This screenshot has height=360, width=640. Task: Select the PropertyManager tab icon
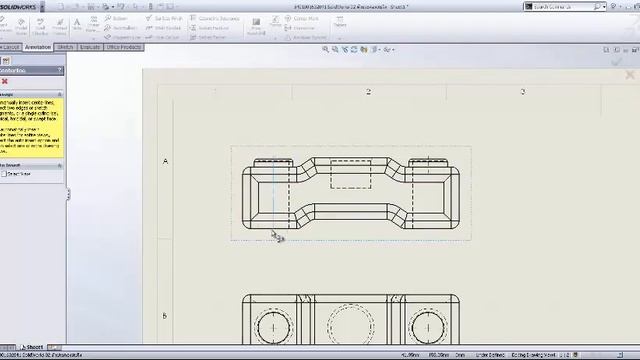point(6,61)
